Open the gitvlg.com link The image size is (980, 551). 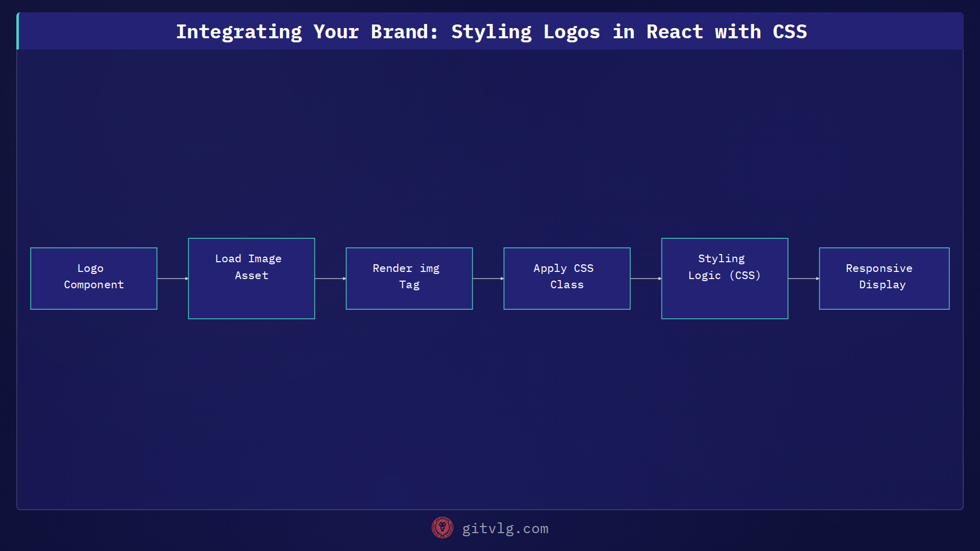(505, 529)
